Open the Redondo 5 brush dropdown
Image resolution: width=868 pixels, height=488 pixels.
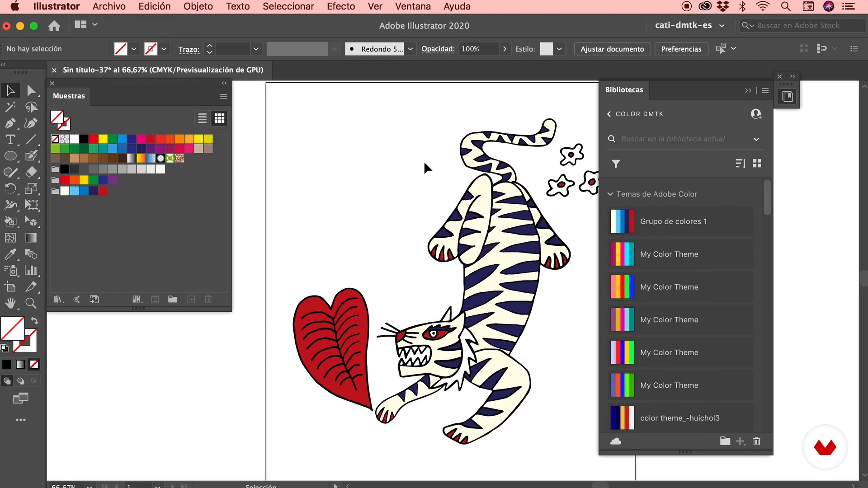(x=410, y=49)
